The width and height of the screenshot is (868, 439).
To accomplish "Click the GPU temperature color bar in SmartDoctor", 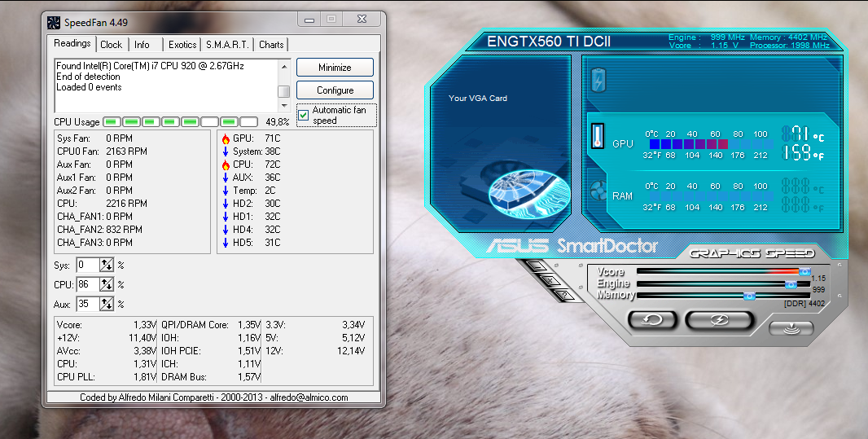I will click(x=712, y=144).
